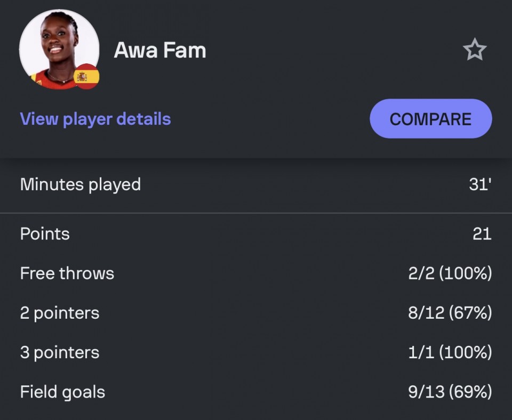512x420 pixels.
Task: Click the Points stat label
Action: (x=45, y=233)
